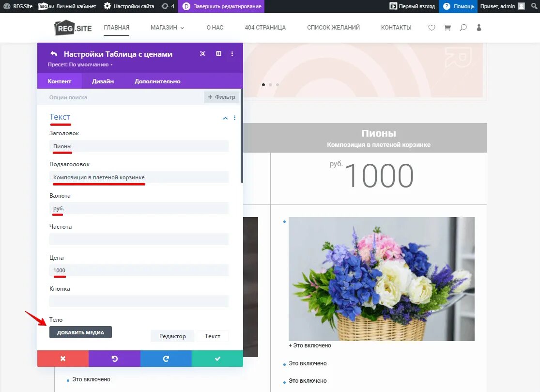Open the Пресет: По умолчанию dropdown
Image resolution: width=540 pixels, height=392 pixels.
pos(80,64)
